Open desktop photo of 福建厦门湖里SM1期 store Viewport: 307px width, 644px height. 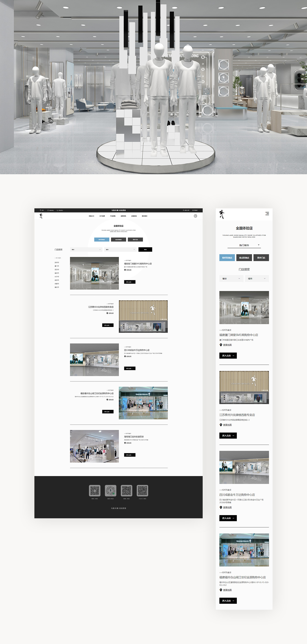[x=94, y=273]
